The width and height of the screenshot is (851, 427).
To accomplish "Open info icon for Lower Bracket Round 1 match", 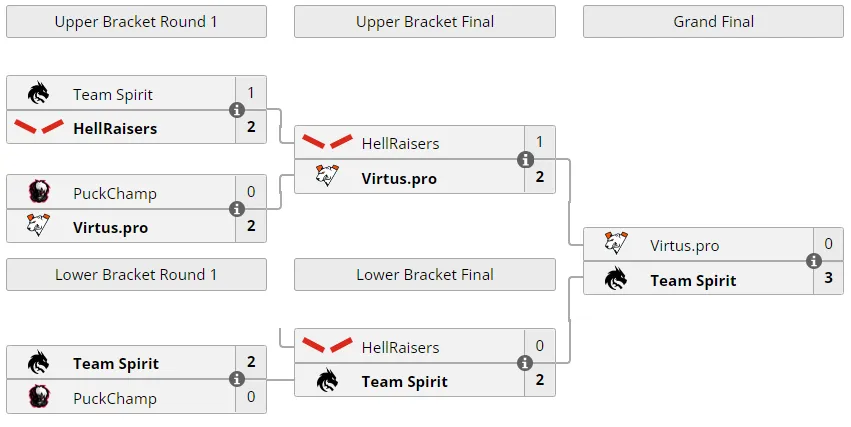I will coord(237,379).
